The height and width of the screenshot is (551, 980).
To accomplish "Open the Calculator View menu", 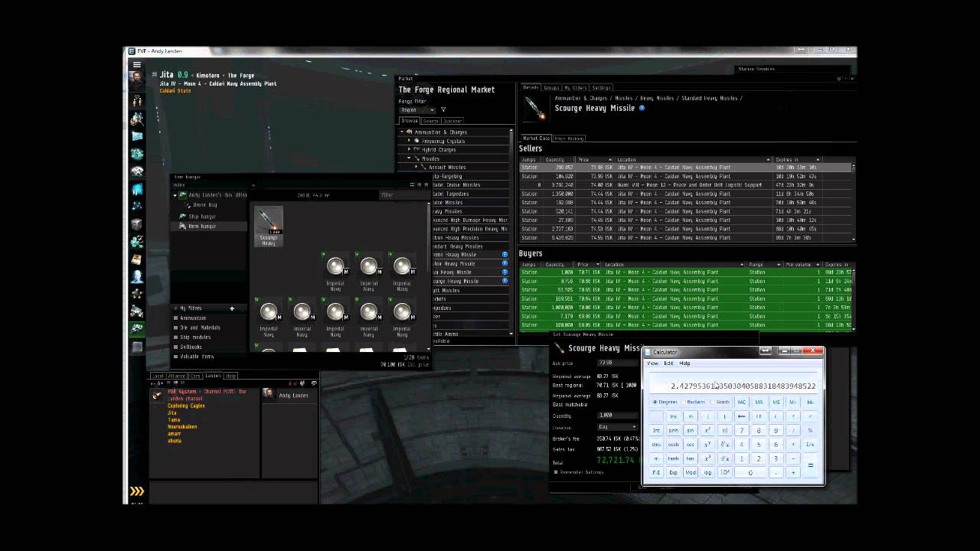I will [652, 364].
